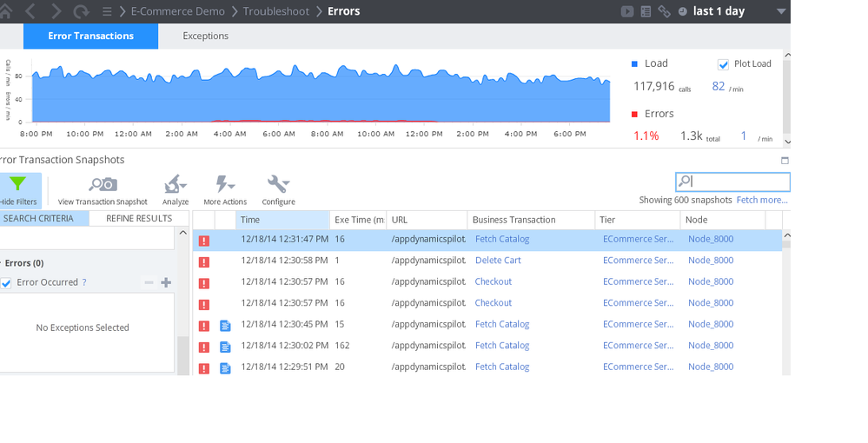The height and width of the screenshot is (443, 868).
Task: Select the exe time value 162
Action: pos(342,346)
